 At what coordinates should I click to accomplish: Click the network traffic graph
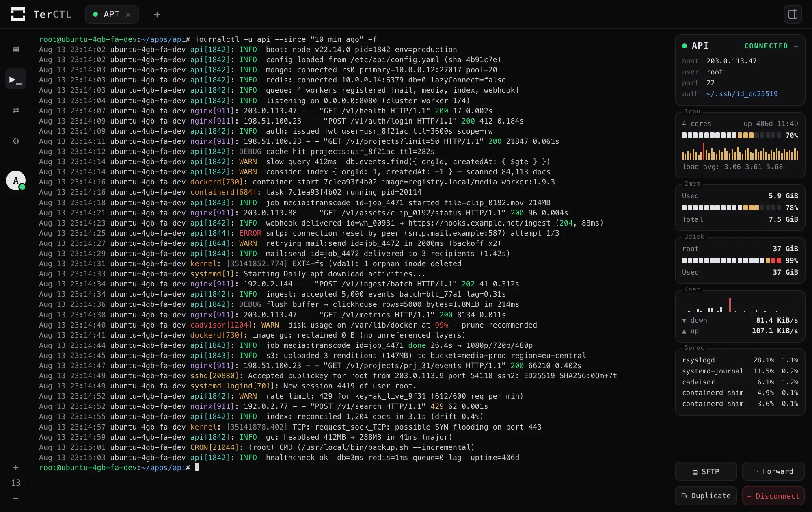740,305
